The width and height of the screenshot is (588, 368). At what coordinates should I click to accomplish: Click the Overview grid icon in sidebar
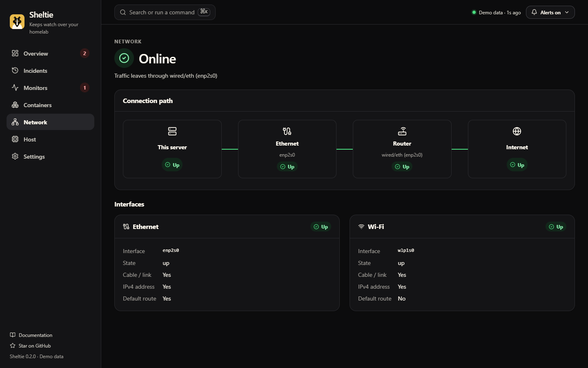pyautogui.click(x=15, y=53)
